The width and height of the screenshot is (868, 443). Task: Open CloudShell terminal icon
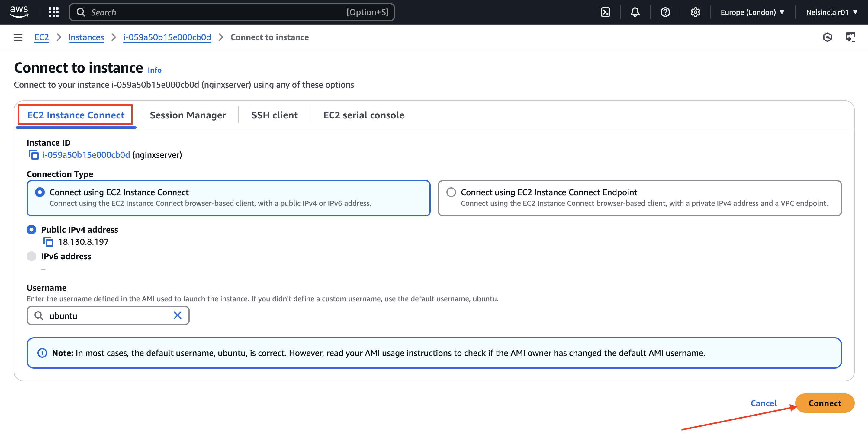[605, 12]
